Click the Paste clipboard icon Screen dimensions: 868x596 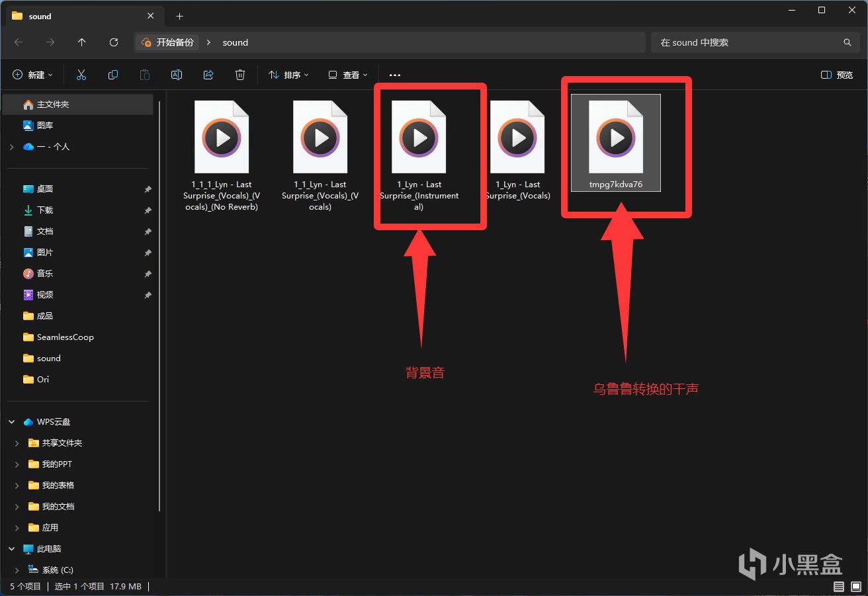(145, 75)
